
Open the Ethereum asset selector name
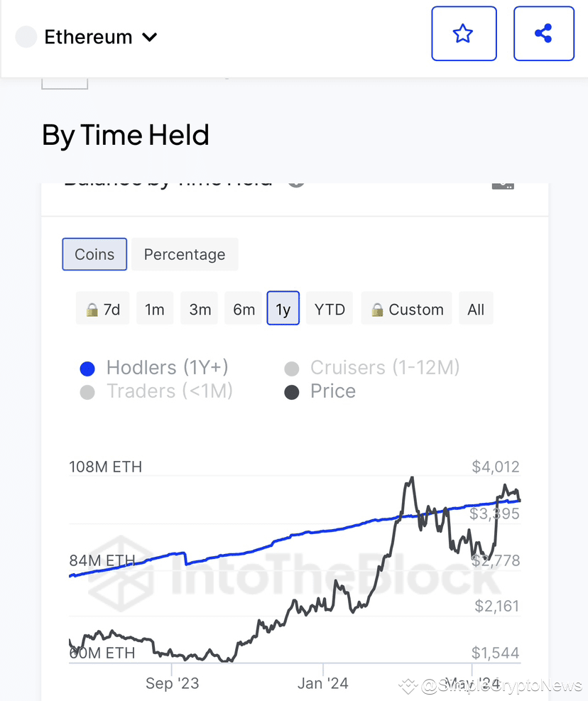click(x=88, y=37)
